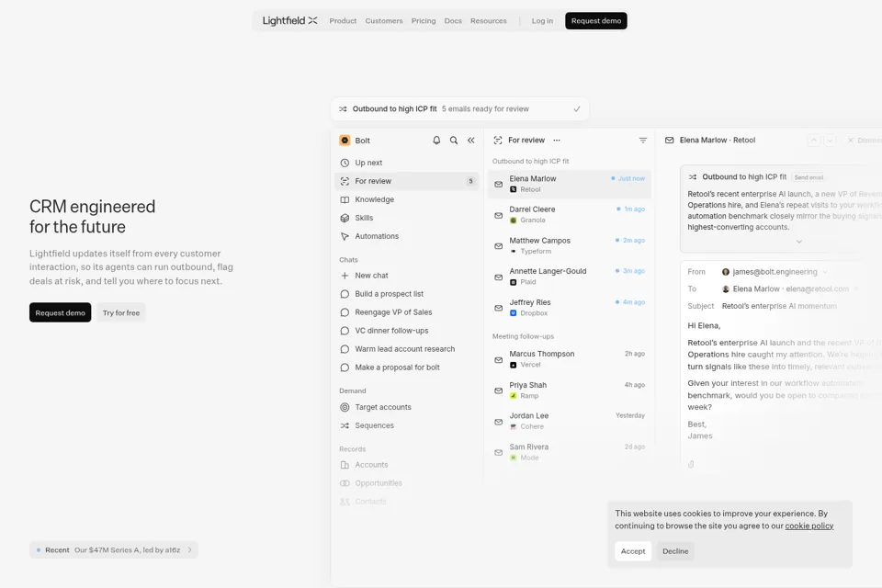
Task: Select Jordan Lee follow-up from Cohere
Action: (570, 421)
